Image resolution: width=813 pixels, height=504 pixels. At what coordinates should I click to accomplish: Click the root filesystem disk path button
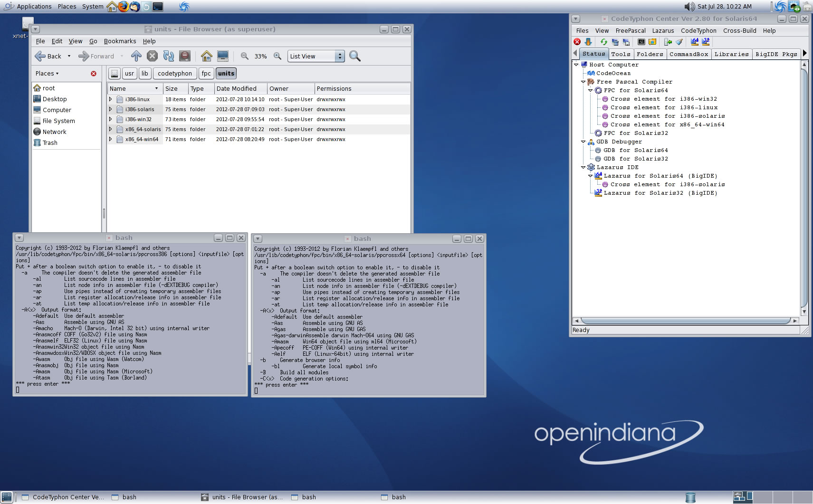coord(114,74)
